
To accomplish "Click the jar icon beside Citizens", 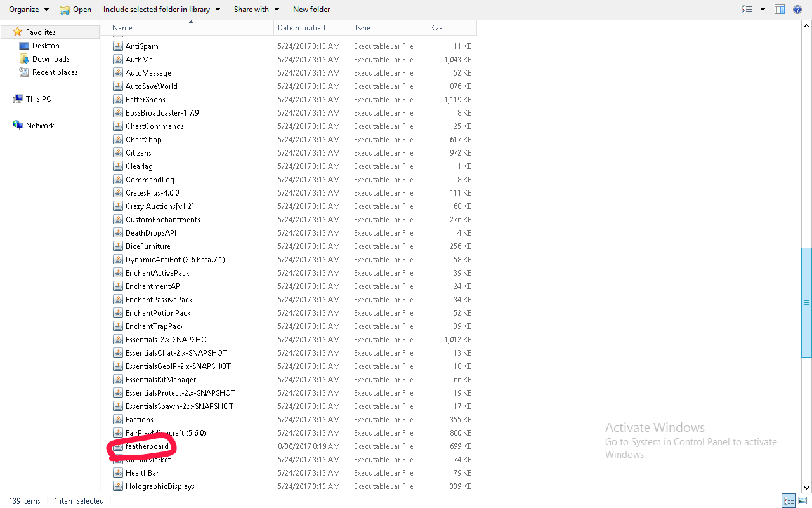I will click(117, 153).
